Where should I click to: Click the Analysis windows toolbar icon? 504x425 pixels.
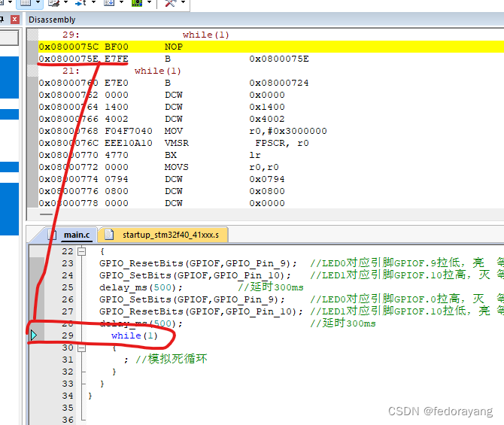pyautogui.click(x=80, y=4)
